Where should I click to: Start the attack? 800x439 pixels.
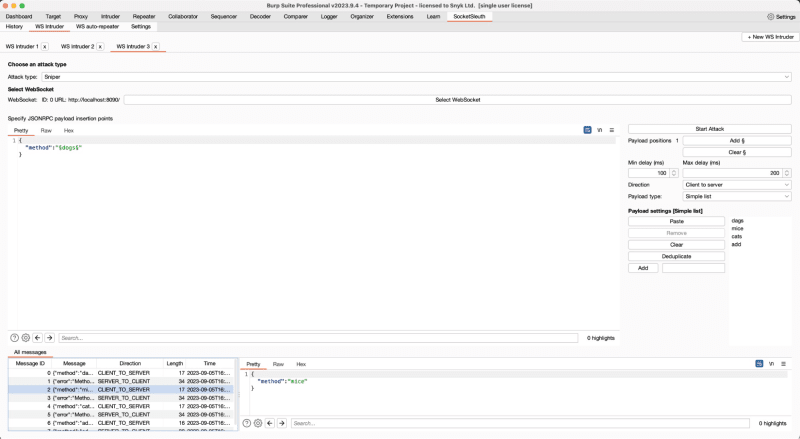point(710,129)
